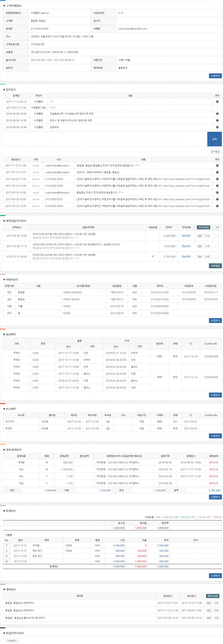The image size is (223, 644).
Task: Expand the 파일등록 button
Action: coord(12,641)
